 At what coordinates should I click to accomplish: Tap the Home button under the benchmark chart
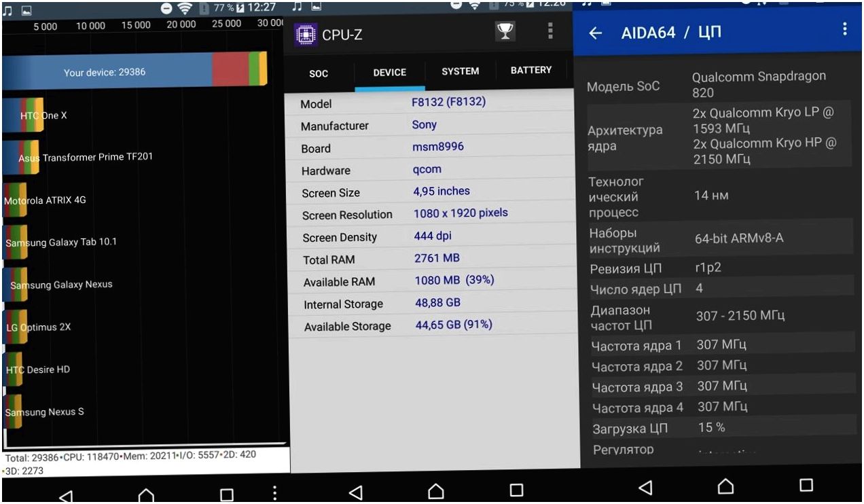[x=146, y=496]
